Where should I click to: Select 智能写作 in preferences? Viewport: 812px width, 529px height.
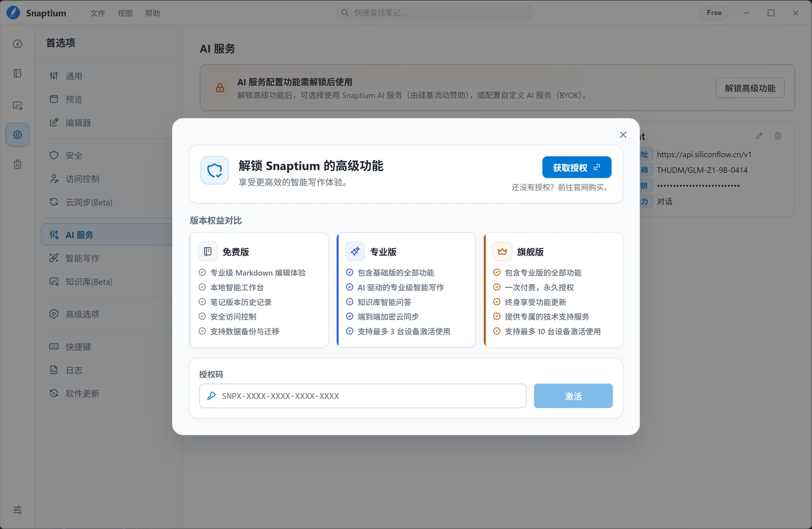[108, 258]
